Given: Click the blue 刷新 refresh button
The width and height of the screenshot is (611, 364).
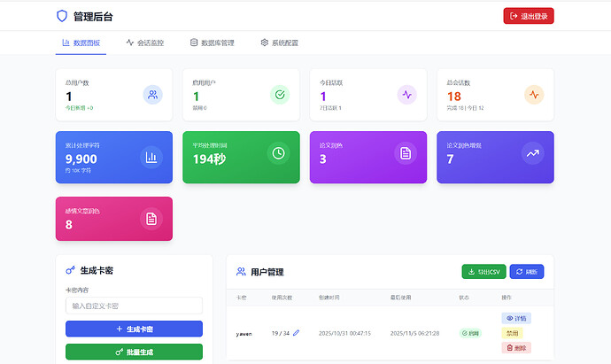Looking at the screenshot, I should click(x=527, y=272).
